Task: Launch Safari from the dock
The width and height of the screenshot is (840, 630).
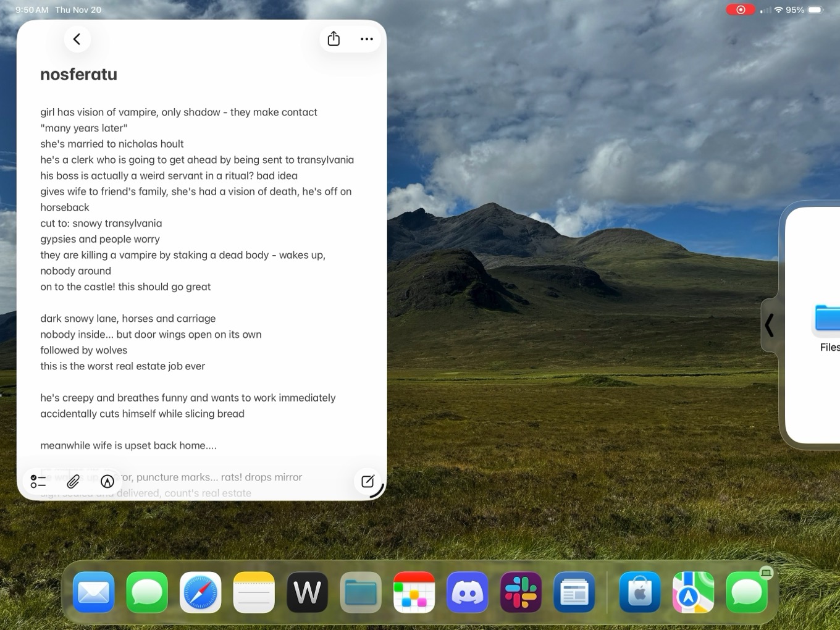Action: 200,592
